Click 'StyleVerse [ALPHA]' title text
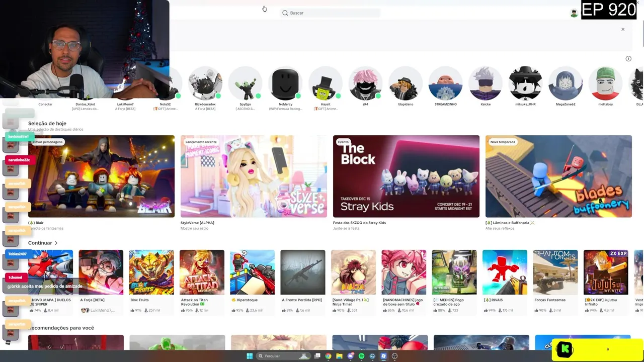This screenshot has width=644, height=362. [197, 223]
